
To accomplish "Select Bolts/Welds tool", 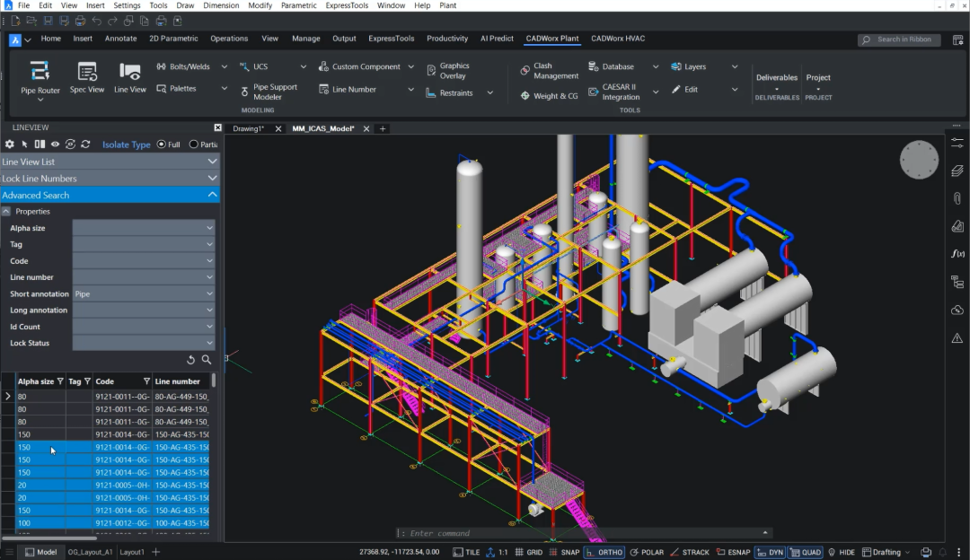I will [x=183, y=66].
